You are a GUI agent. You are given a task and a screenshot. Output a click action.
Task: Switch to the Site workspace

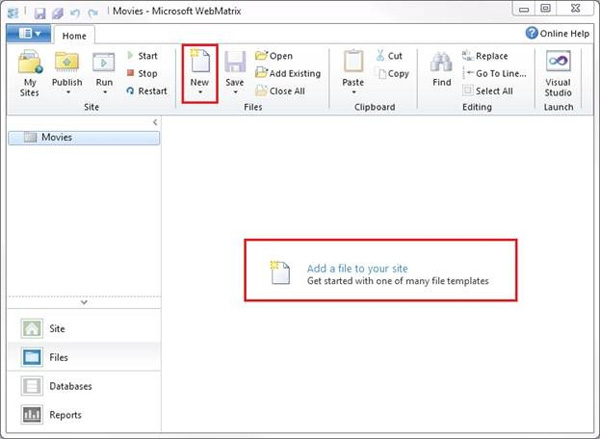pyautogui.click(x=84, y=328)
